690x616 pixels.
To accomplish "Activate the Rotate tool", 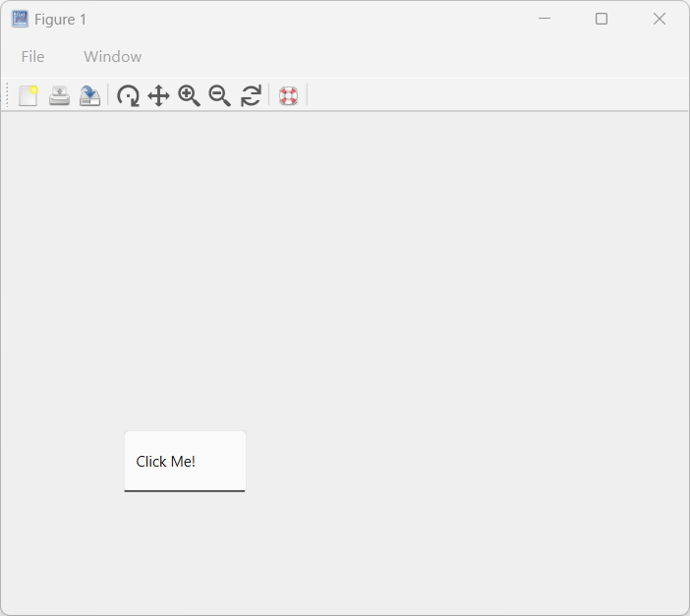I will point(128,95).
